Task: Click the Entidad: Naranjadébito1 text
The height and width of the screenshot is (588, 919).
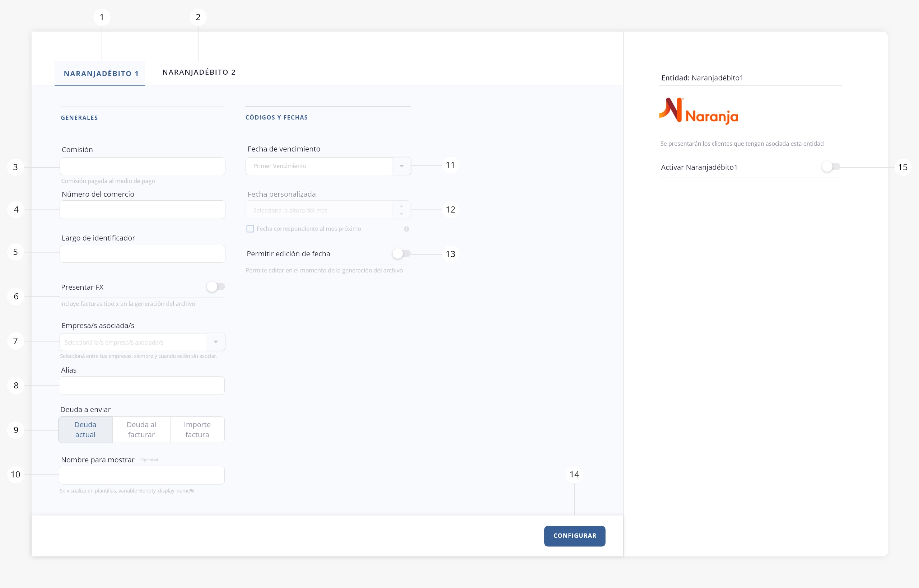Action: (x=702, y=78)
